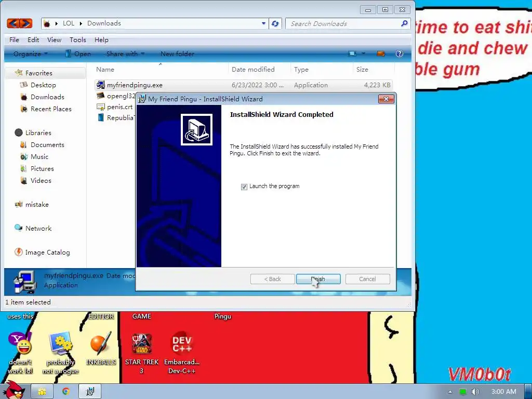Click the search magnifier icon
The width and height of the screenshot is (532, 399).
[x=404, y=23]
